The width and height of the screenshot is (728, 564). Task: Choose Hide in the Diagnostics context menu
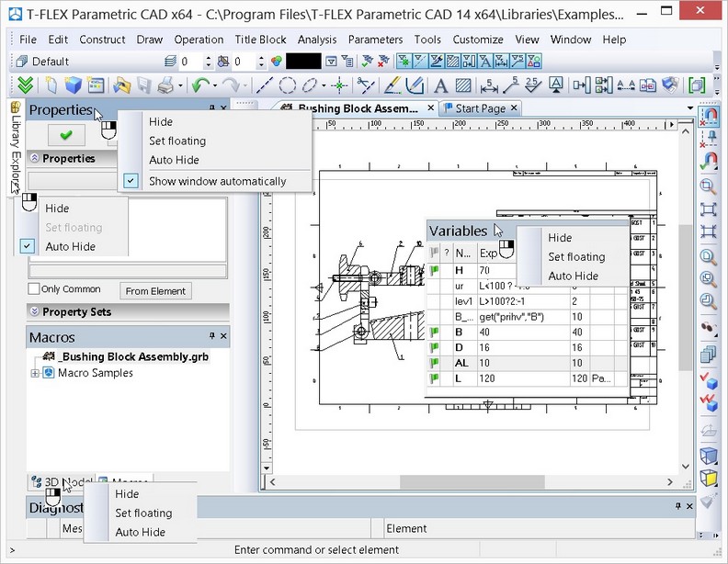coord(127,494)
